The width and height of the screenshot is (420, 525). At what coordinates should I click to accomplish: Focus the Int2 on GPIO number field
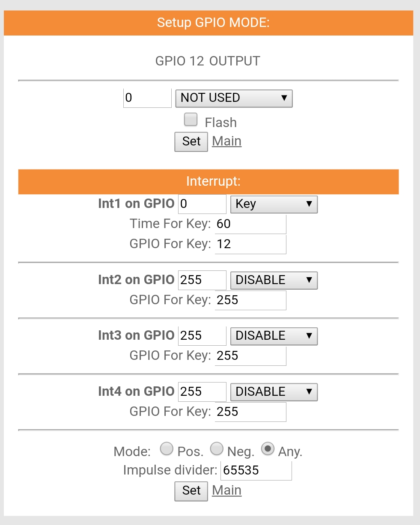pos(202,280)
